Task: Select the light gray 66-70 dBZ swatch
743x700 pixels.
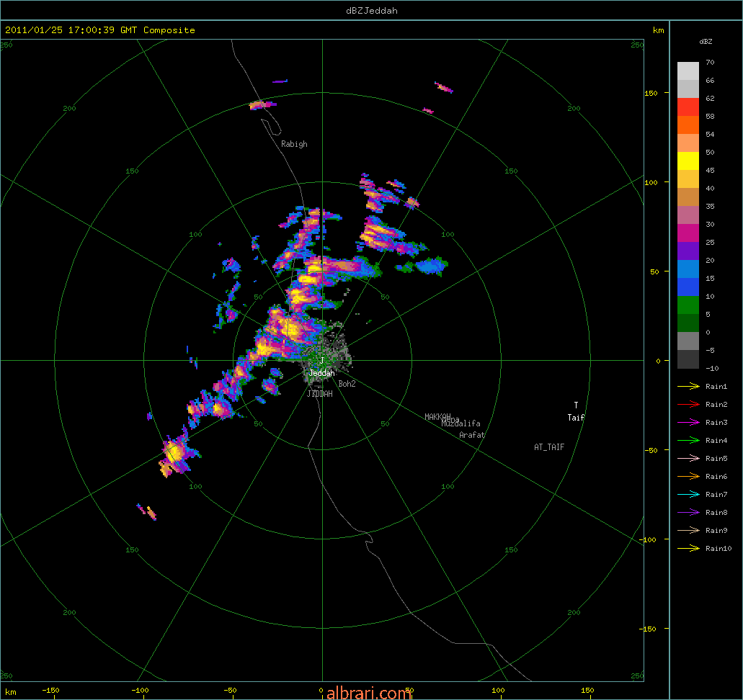Action: pyautogui.click(x=688, y=71)
